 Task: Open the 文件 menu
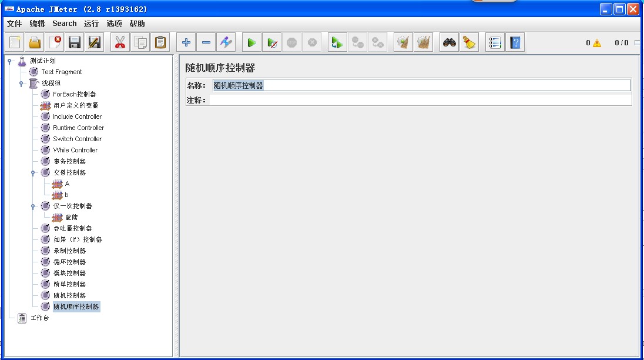tap(14, 24)
